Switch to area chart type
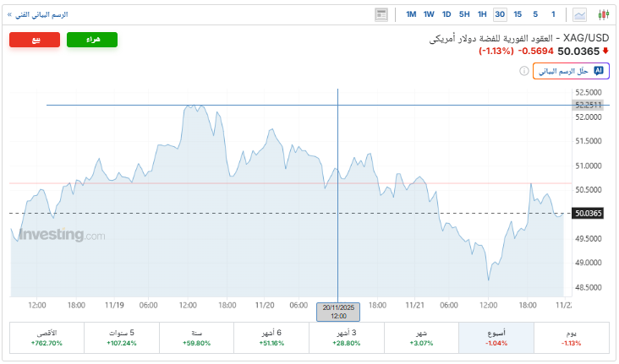The image size is (619, 364). point(580,14)
